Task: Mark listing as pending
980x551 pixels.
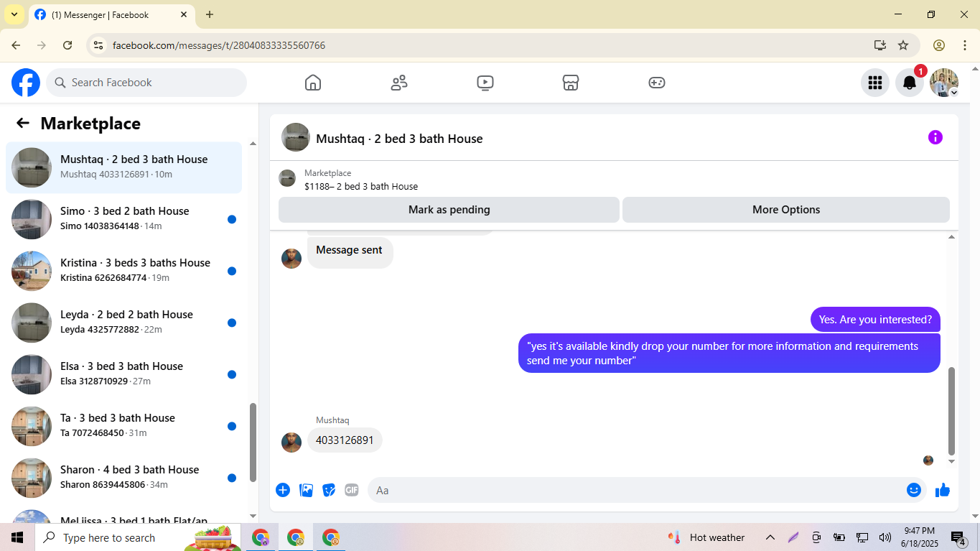Action: click(x=449, y=210)
